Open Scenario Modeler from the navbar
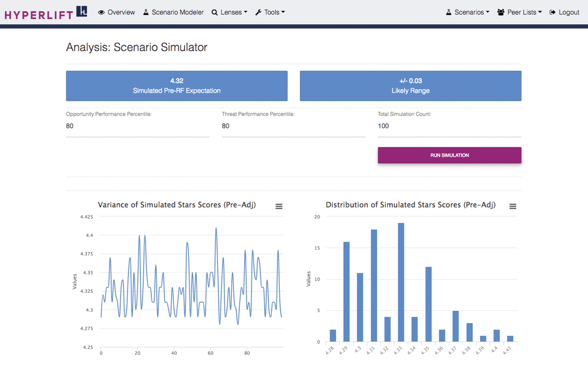Viewport: 588px width, 368px height. [178, 12]
